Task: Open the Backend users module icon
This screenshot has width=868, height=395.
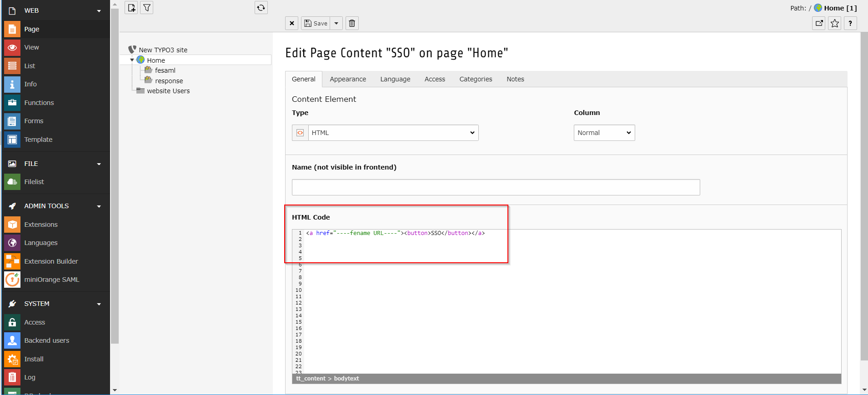Action: pyautogui.click(x=12, y=340)
